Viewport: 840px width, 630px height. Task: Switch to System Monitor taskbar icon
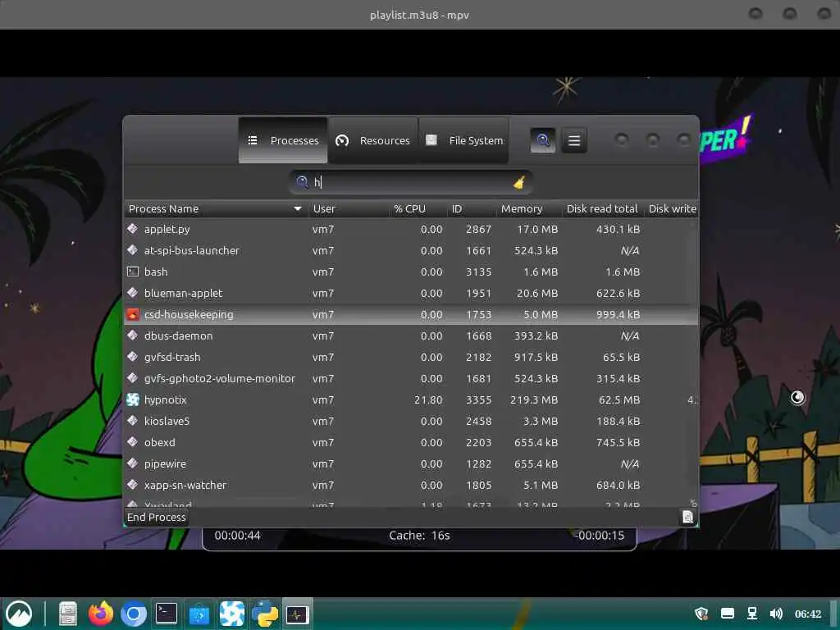(x=297, y=614)
